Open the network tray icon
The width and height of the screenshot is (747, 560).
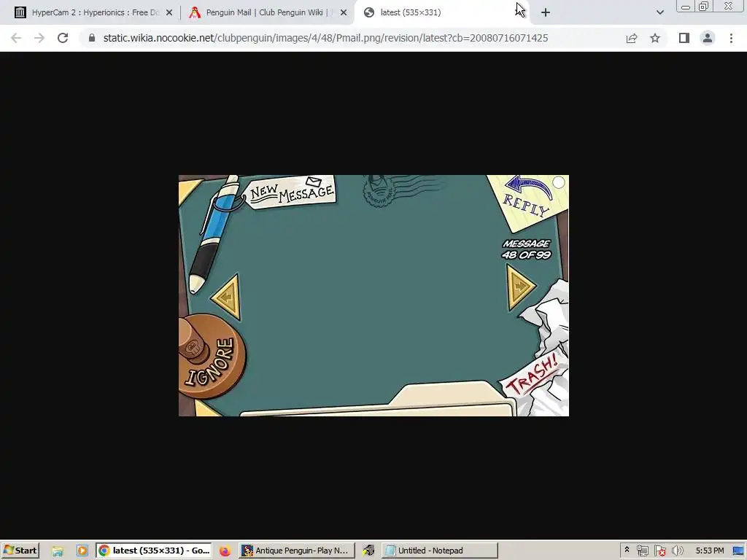[643, 551]
